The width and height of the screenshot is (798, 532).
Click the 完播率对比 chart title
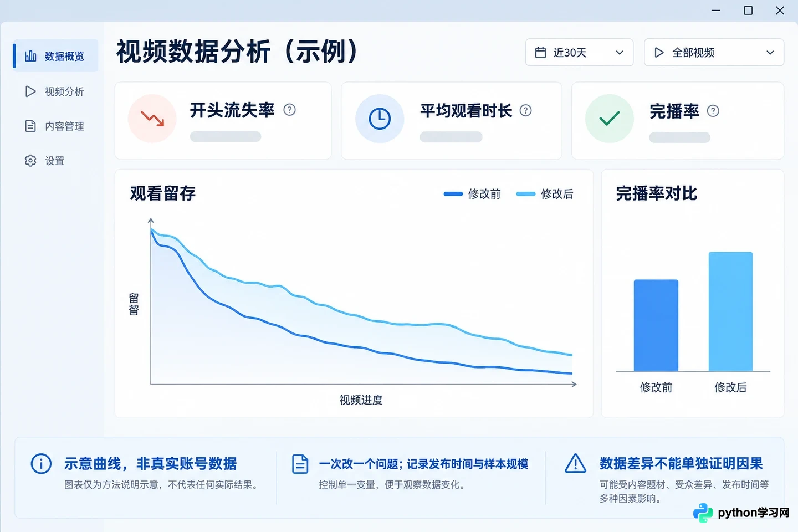(657, 193)
